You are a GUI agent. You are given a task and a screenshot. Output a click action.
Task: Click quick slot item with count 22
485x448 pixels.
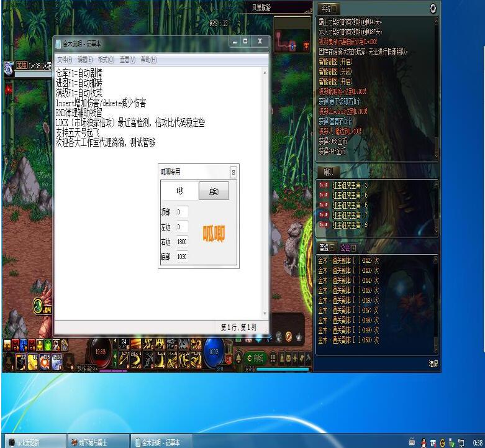pos(20,362)
